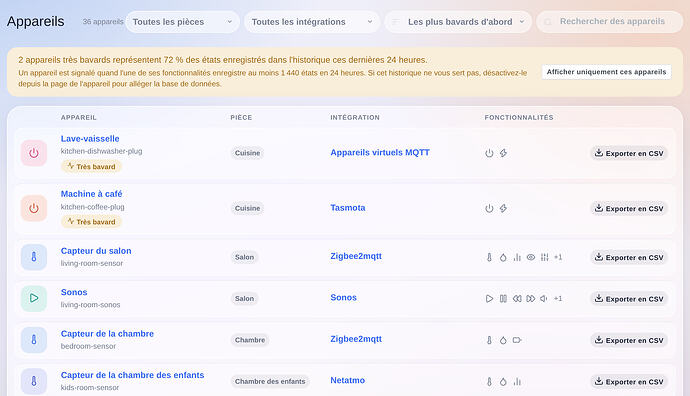Click the Lave-vaisselle red power device icon
Image resolution: width=690 pixels, height=396 pixels.
[34, 153]
